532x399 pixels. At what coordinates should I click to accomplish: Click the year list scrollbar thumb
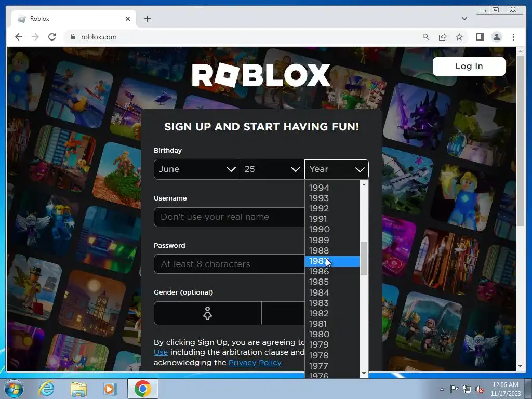tap(364, 259)
